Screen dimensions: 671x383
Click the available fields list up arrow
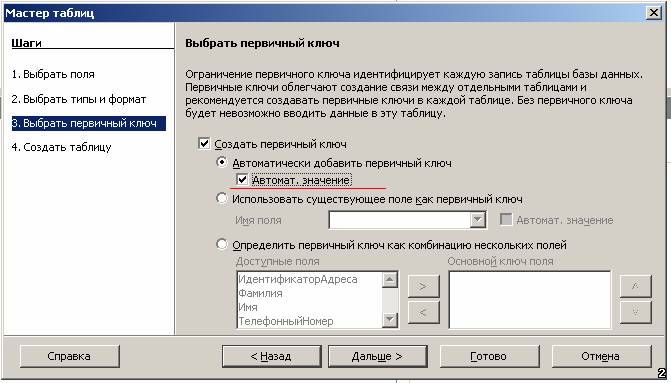click(x=389, y=280)
